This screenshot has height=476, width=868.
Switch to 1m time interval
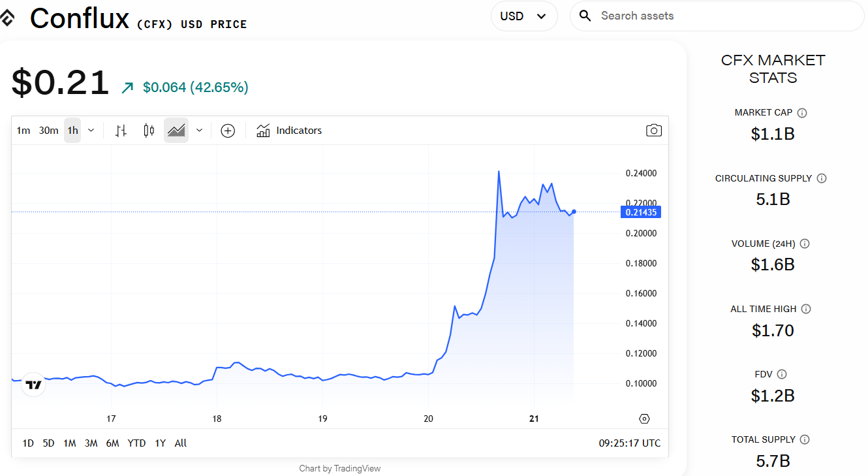pos(23,131)
